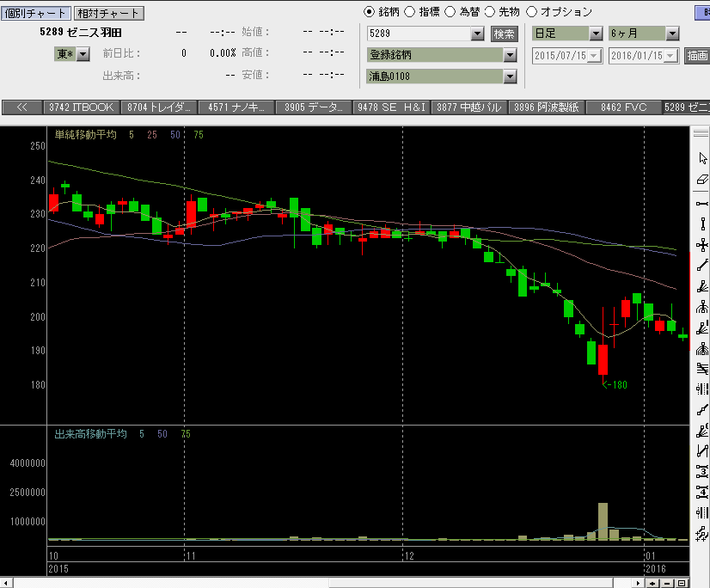The image size is (710, 588).
Task: Select the オプション radio button
Action: [x=531, y=12]
